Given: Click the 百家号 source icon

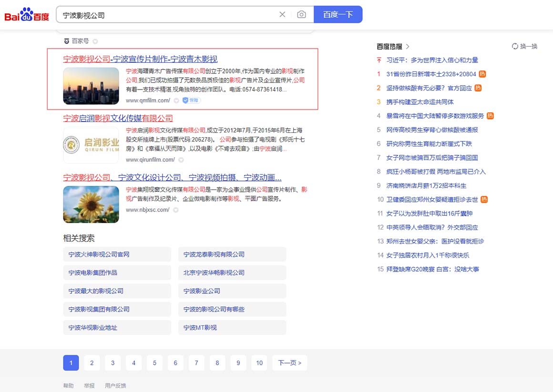Looking at the screenshot, I should (67, 41).
